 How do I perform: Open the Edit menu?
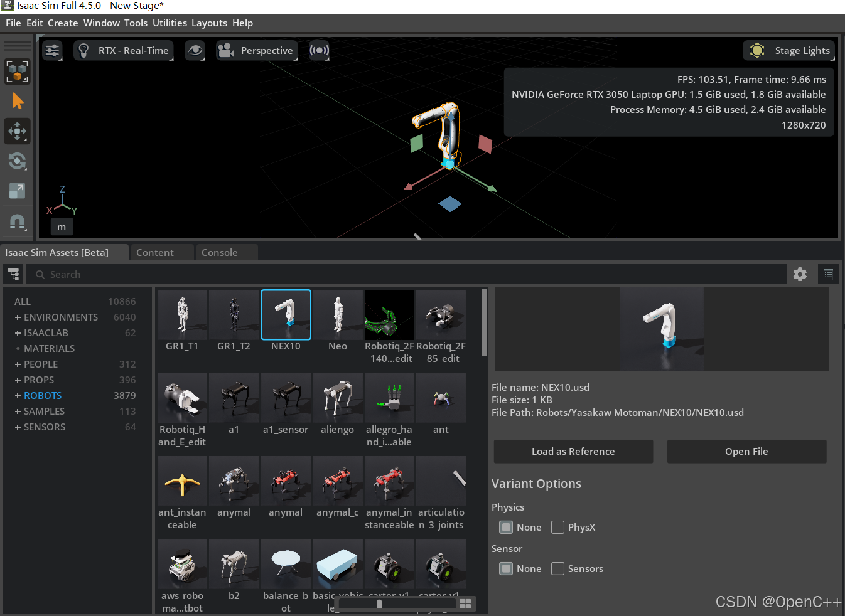tap(35, 23)
